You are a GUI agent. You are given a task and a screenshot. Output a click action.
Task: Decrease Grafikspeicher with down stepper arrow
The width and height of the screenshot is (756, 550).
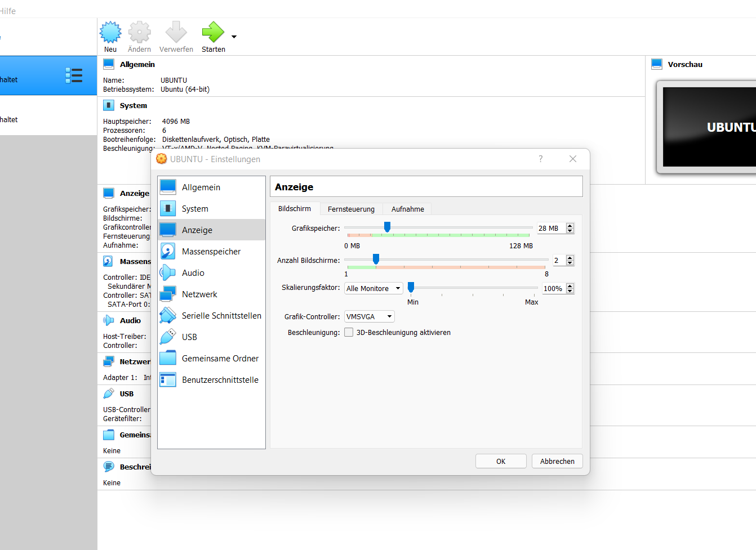pos(570,231)
